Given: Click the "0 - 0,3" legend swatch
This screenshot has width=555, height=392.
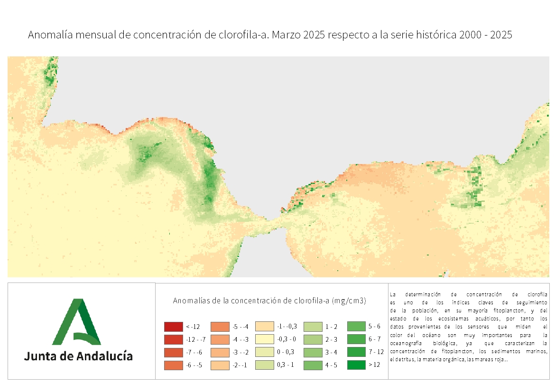Looking at the screenshot, I should coord(265,352).
